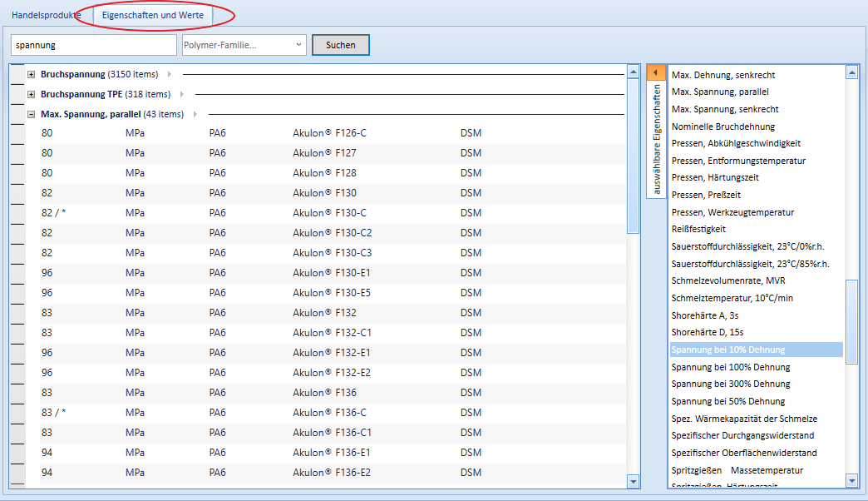868x501 pixels.
Task: Select Reißfestigkeit property
Action: tap(698, 230)
